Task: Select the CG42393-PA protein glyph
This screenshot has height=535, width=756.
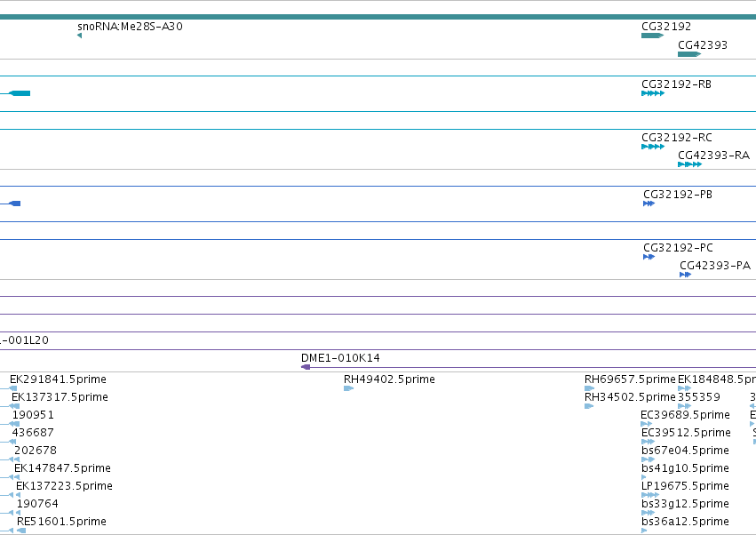Action: [x=686, y=275]
